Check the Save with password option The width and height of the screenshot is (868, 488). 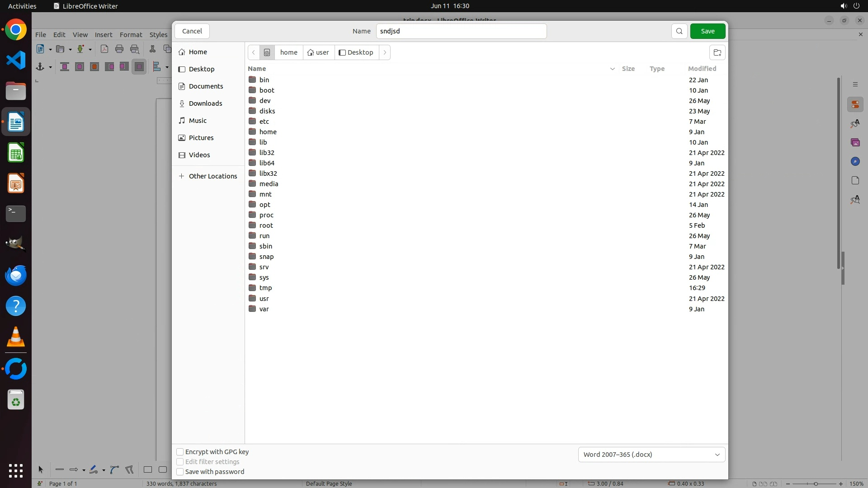(180, 472)
